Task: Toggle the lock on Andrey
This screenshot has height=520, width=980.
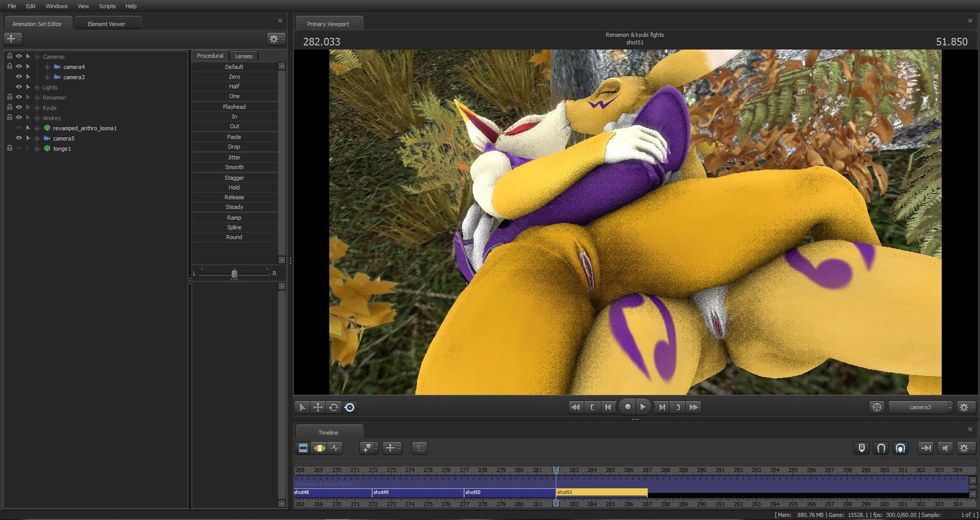Action: [x=10, y=117]
